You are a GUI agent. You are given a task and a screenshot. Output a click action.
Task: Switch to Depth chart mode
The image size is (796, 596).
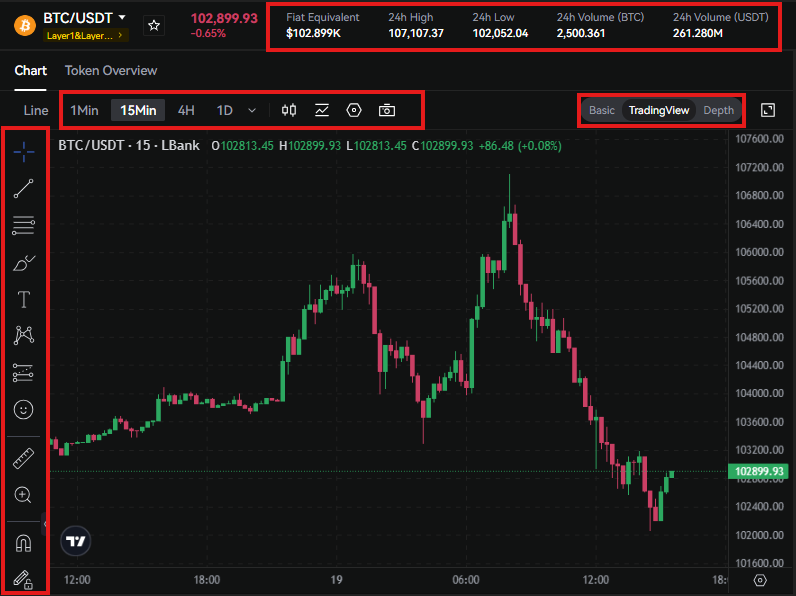[718, 110]
